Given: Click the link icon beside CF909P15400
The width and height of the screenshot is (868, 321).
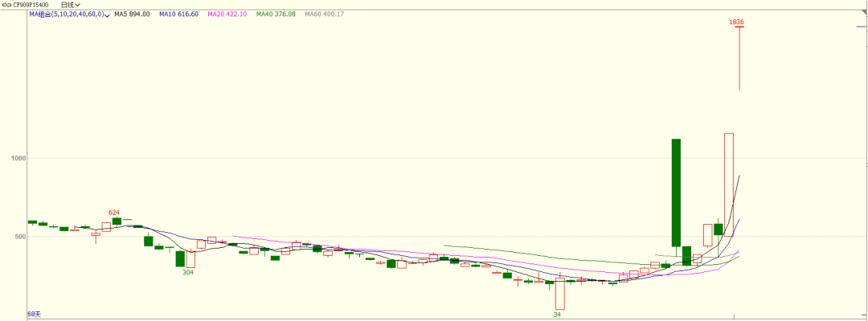Looking at the screenshot, I should click(6, 5).
